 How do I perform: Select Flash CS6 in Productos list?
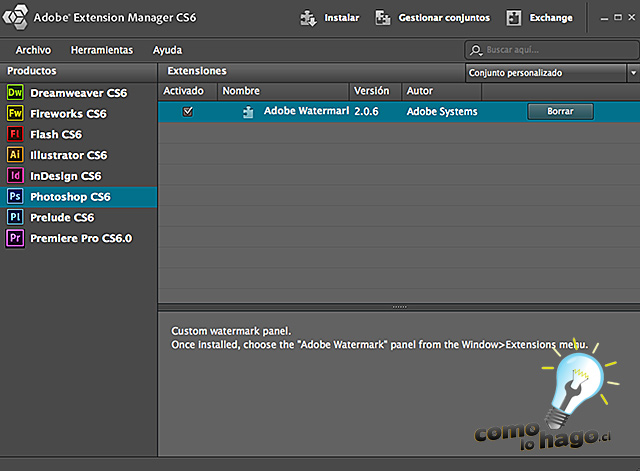[78, 135]
